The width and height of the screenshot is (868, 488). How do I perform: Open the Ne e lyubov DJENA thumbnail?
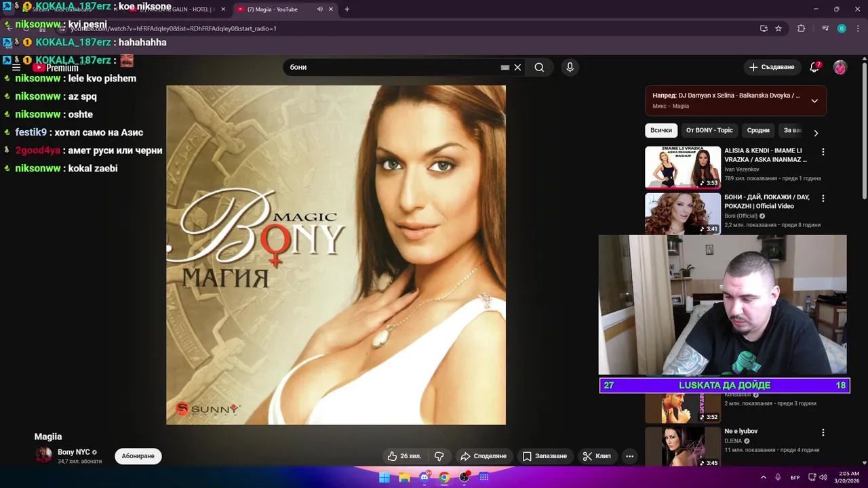click(x=682, y=447)
